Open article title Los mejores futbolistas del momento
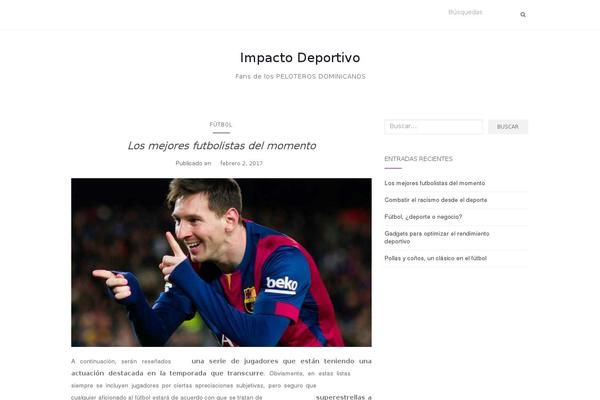This screenshot has height=400, width=600. 222,145
